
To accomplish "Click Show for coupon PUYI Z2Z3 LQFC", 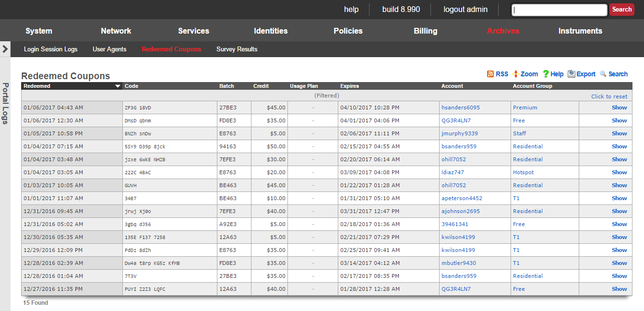I will pos(619,289).
